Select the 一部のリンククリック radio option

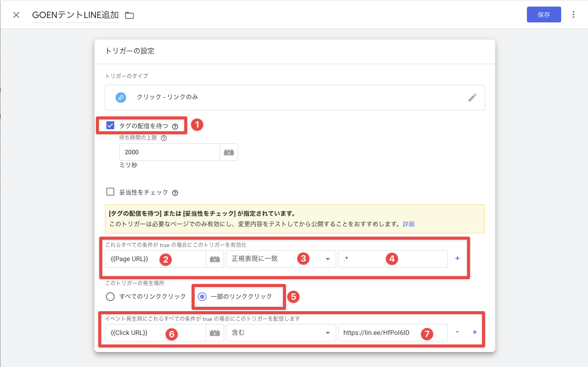[202, 297]
